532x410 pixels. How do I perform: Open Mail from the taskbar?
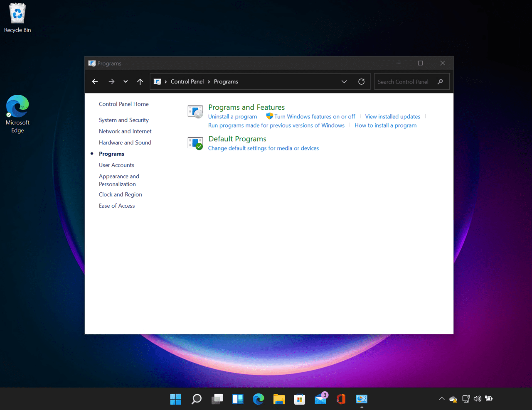320,399
